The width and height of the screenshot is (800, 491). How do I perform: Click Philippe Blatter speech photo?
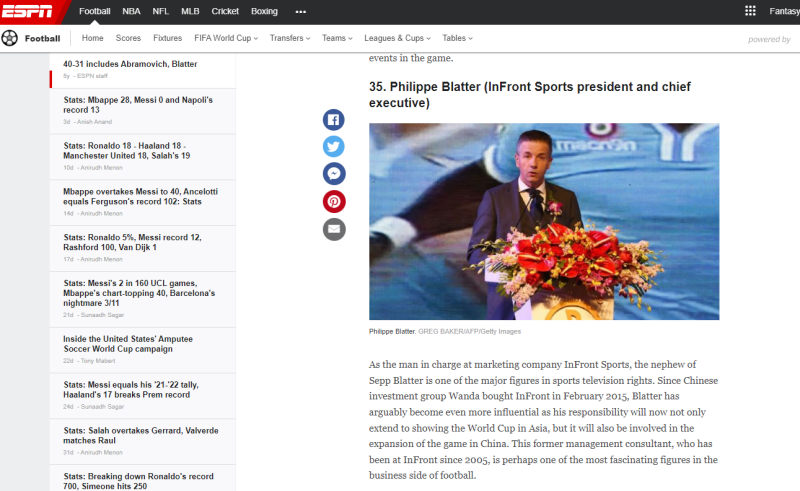click(x=544, y=221)
